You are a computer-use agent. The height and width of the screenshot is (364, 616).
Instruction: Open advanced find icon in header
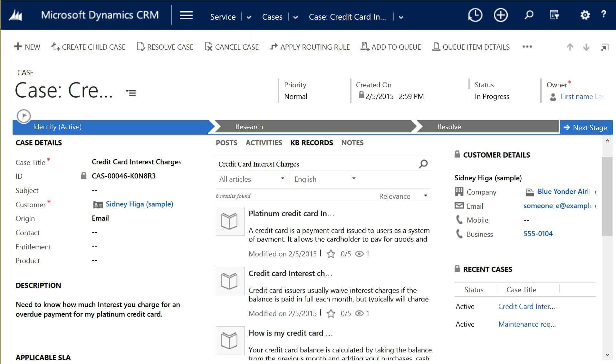[x=554, y=15]
